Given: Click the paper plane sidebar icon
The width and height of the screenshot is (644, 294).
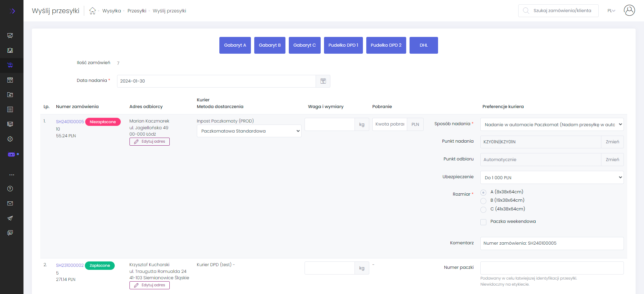Looking at the screenshot, I should (x=10, y=218).
